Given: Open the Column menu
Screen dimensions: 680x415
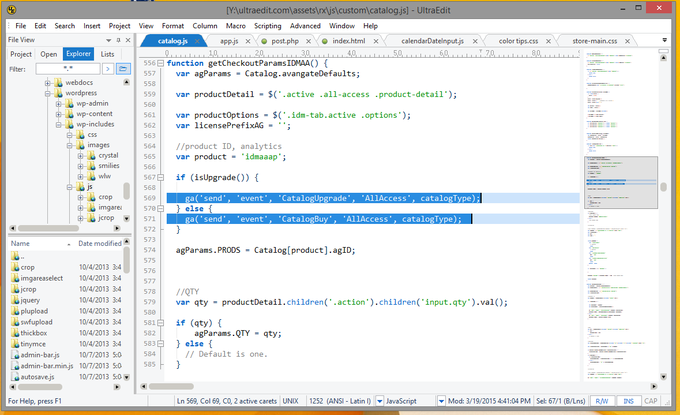Looking at the screenshot, I should pos(205,26).
